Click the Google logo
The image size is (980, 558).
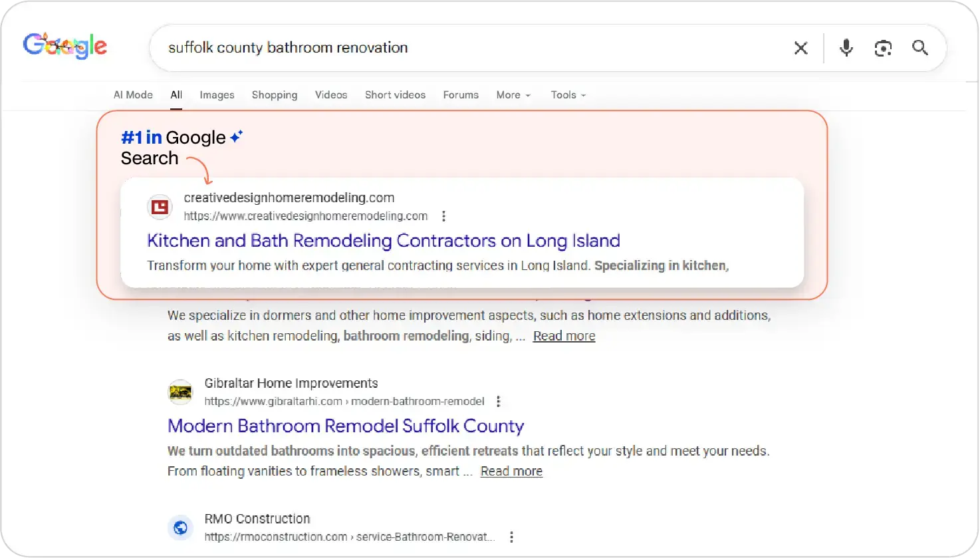(64, 46)
